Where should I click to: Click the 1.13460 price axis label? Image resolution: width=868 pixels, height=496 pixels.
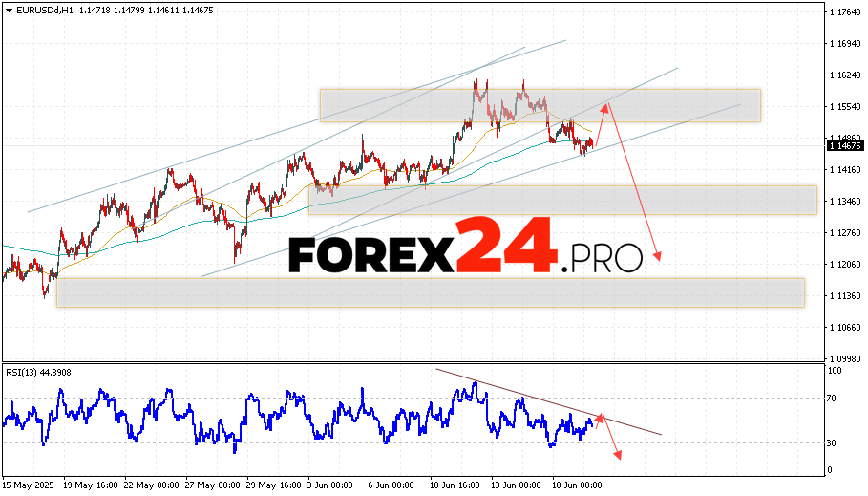click(x=845, y=201)
